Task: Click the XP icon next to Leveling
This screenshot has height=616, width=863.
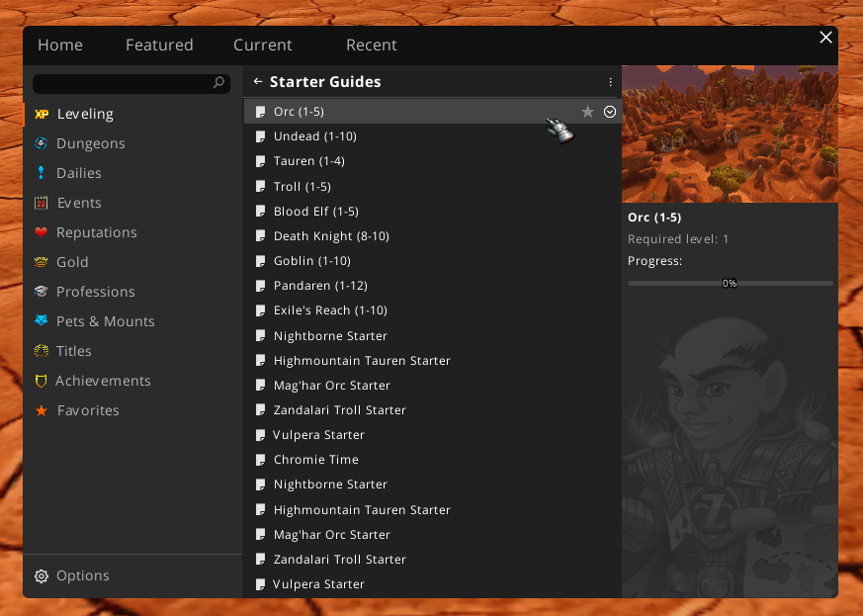Action: click(x=42, y=114)
